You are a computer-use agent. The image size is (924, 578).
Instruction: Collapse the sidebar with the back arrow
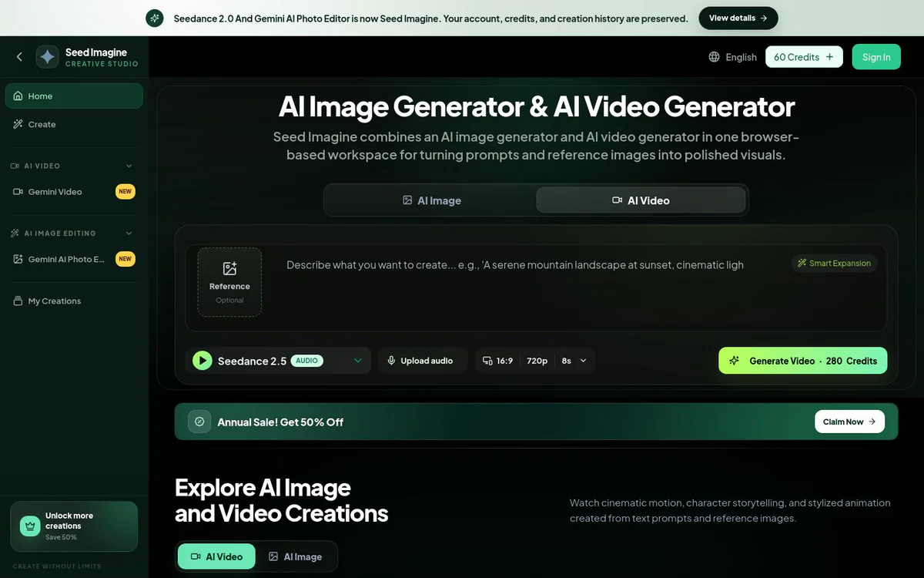pyautogui.click(x=19, y=57)
